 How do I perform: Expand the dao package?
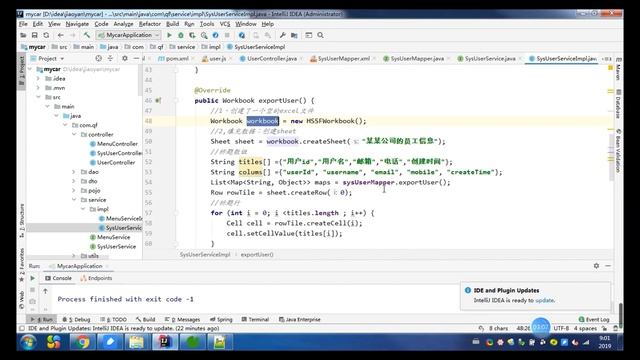[x=74, y=172]
